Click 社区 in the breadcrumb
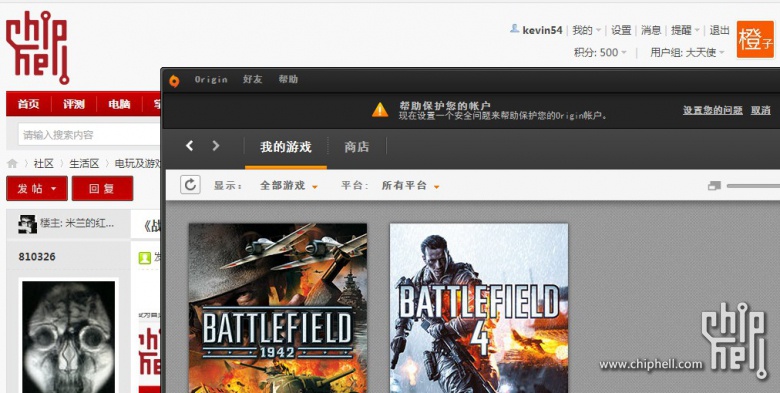780x393 pixels. point(43,164)
